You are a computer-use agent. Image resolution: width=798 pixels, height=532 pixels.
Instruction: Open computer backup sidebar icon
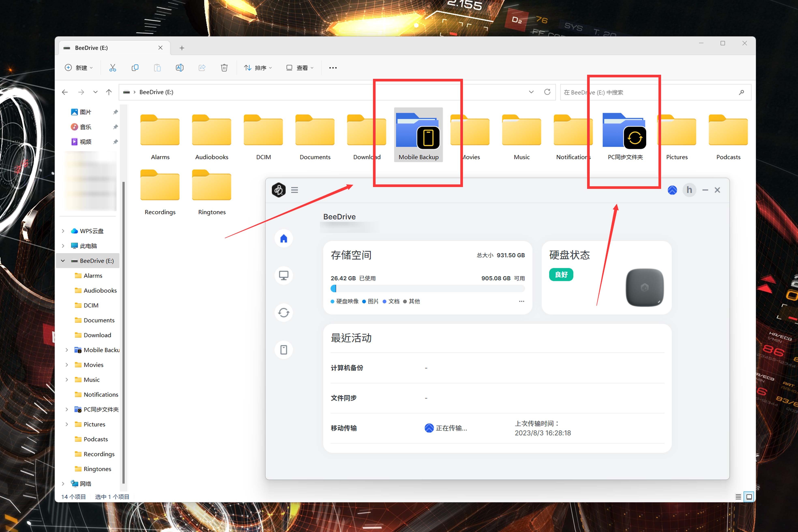[x=284, y=276]
